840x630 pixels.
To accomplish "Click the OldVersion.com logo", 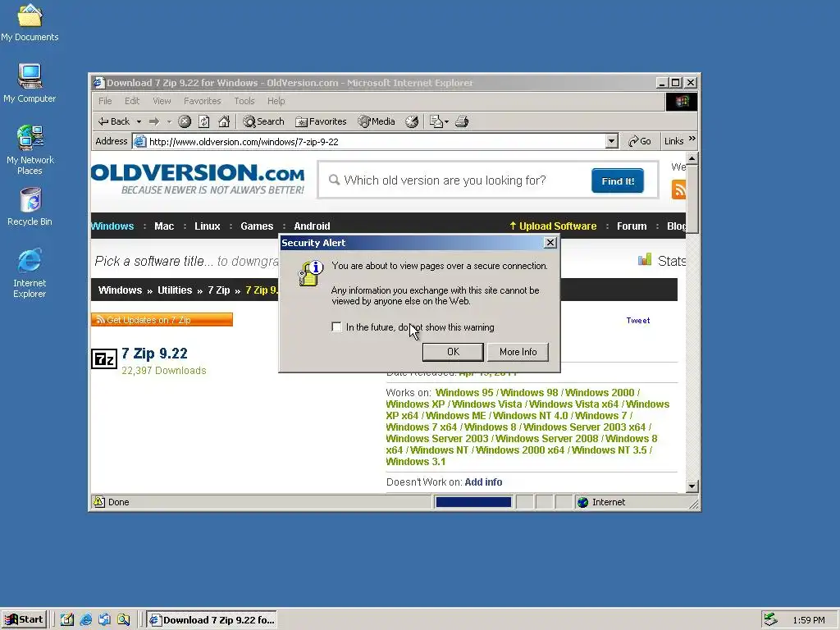I will tap(198, 180).
